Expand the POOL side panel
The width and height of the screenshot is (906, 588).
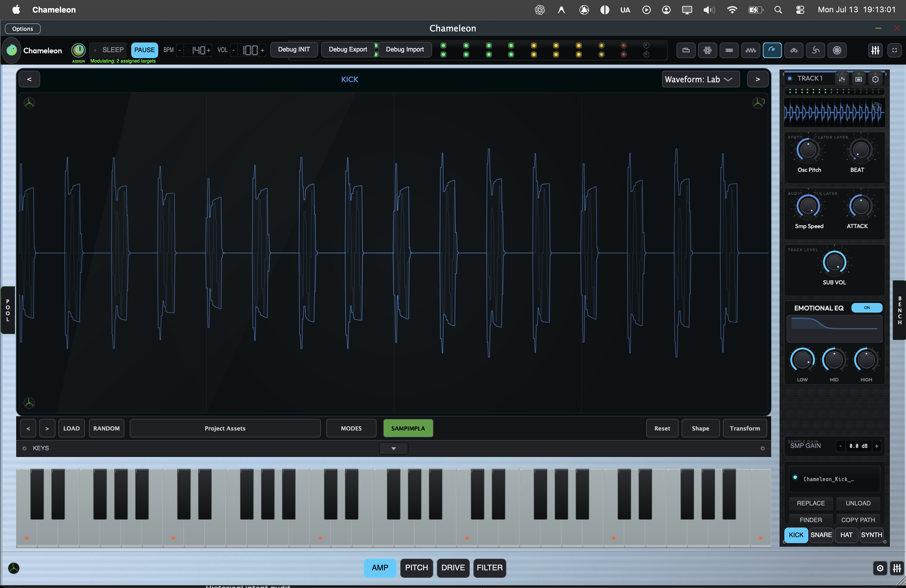[7, 310]
